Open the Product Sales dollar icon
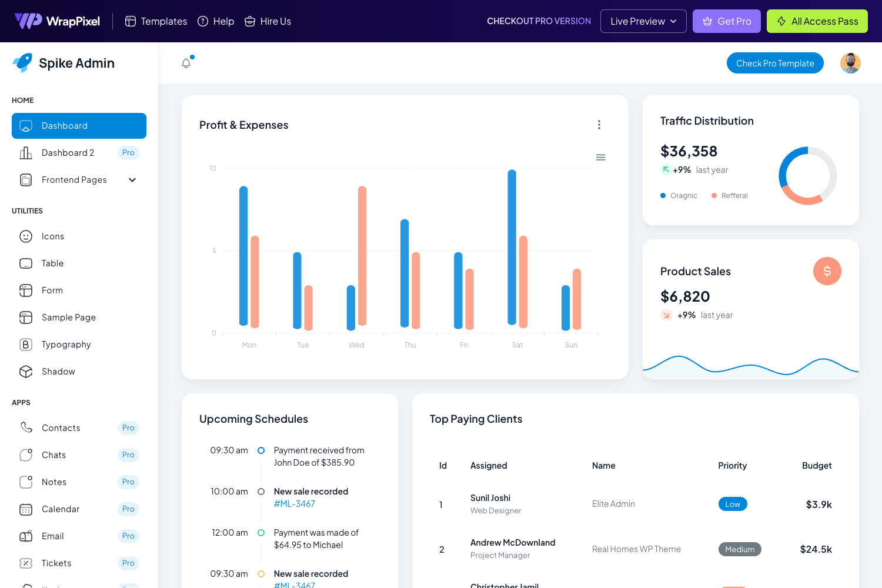Screen dimensions: 882x588 [827, 271]
